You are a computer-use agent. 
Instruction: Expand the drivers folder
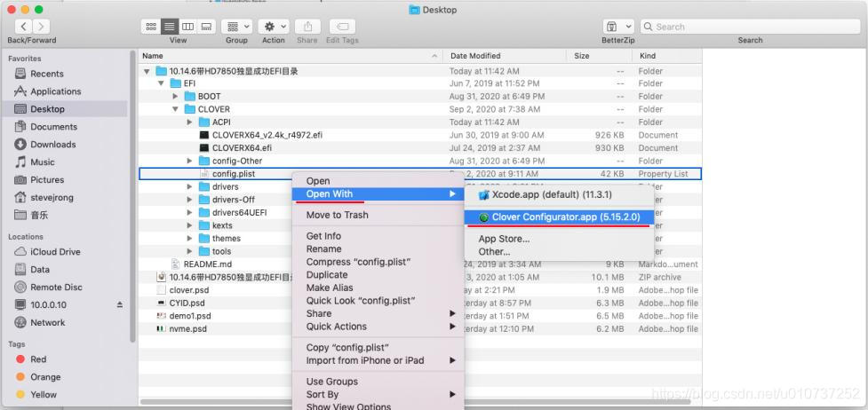[190, 187]
